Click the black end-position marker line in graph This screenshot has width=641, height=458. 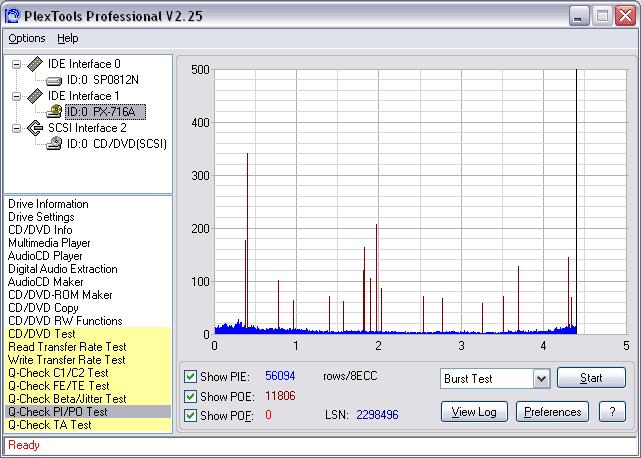pyautogui.click(x=576, y=202)
